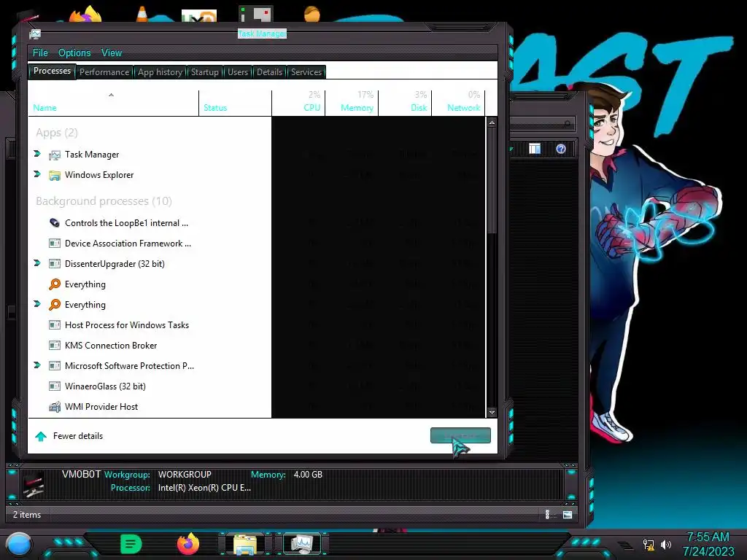Select WMI Provider Host process
The image size is (747, 560).
258,407
